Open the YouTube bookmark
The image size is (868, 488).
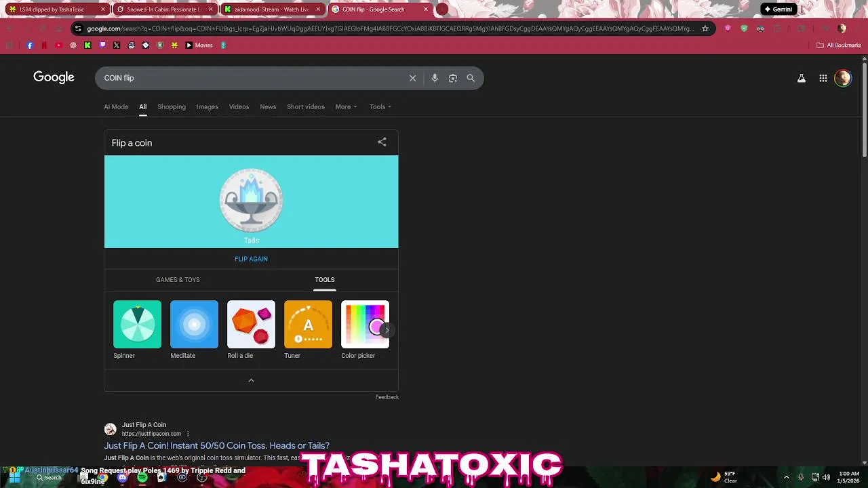point(59,45)
